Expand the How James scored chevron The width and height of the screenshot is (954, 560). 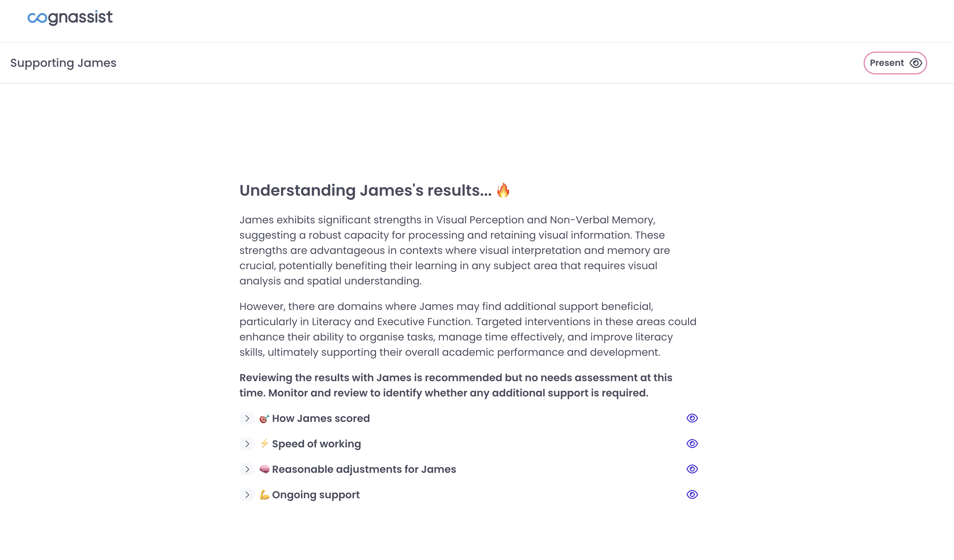pos(247,418)
